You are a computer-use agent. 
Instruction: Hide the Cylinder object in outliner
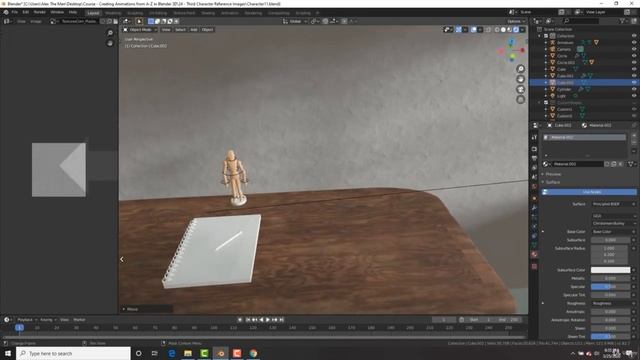point(634,89)
